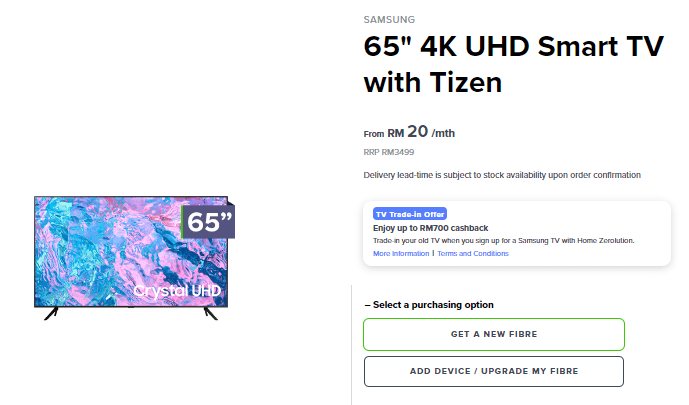The image size is (689, 405).
Task: Open the Terms and Conditions link
Action: tap(473, 254)
